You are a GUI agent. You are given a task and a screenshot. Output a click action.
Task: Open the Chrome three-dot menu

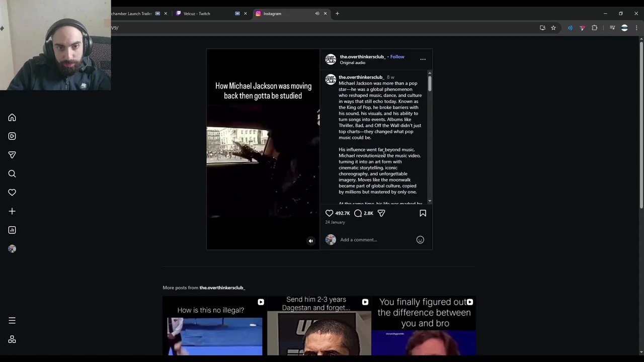tap(636, 28)
